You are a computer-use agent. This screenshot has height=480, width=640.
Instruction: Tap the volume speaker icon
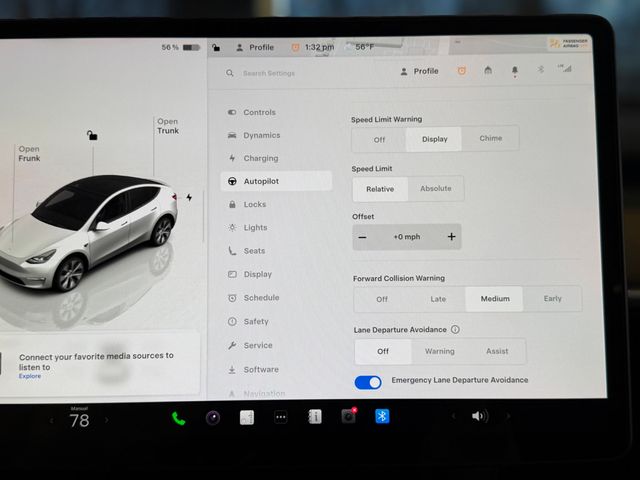tap(480, 416)
